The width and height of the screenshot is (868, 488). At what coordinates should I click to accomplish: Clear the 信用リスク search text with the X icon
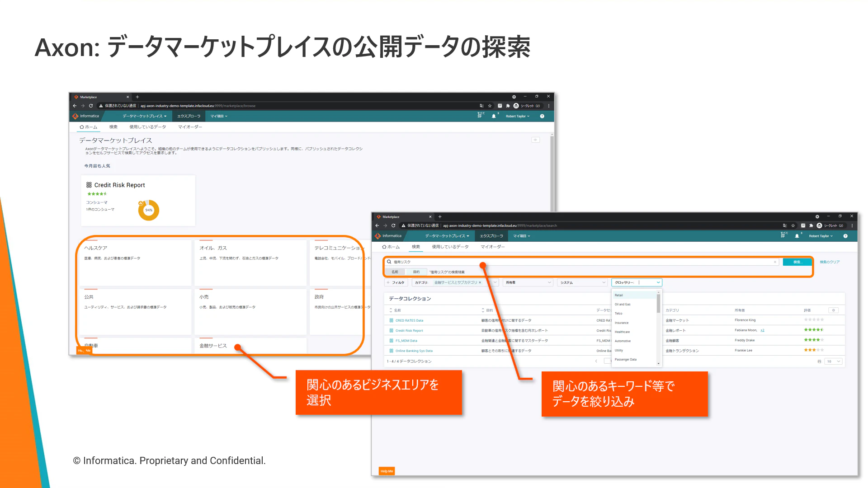coord(775,262)
